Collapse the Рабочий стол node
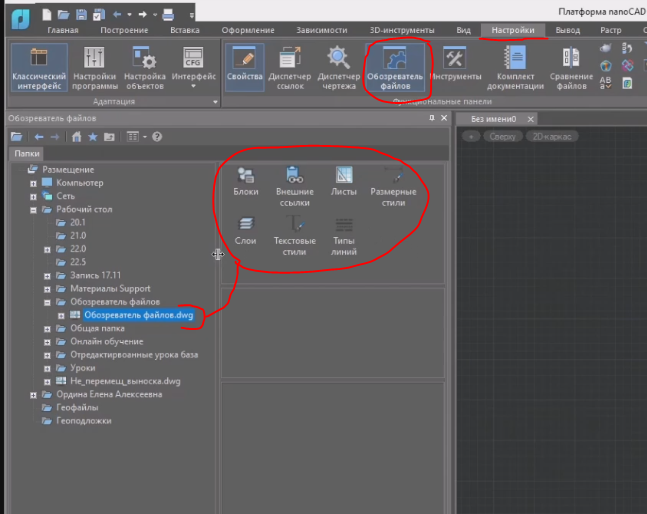 [33, 210]
